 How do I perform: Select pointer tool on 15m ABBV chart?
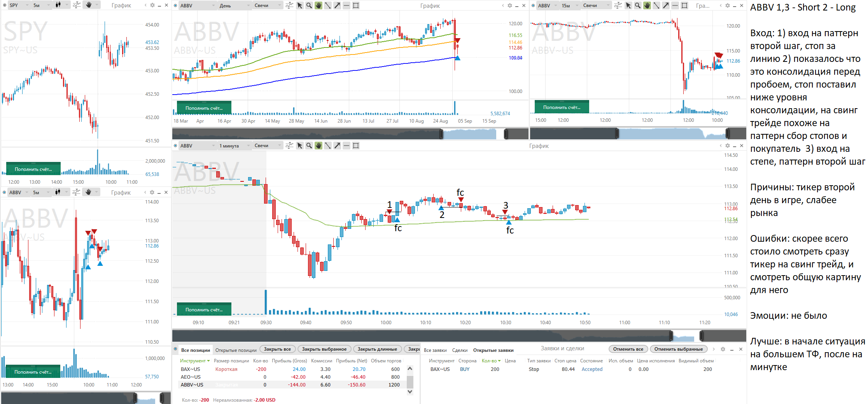point(628,5)
